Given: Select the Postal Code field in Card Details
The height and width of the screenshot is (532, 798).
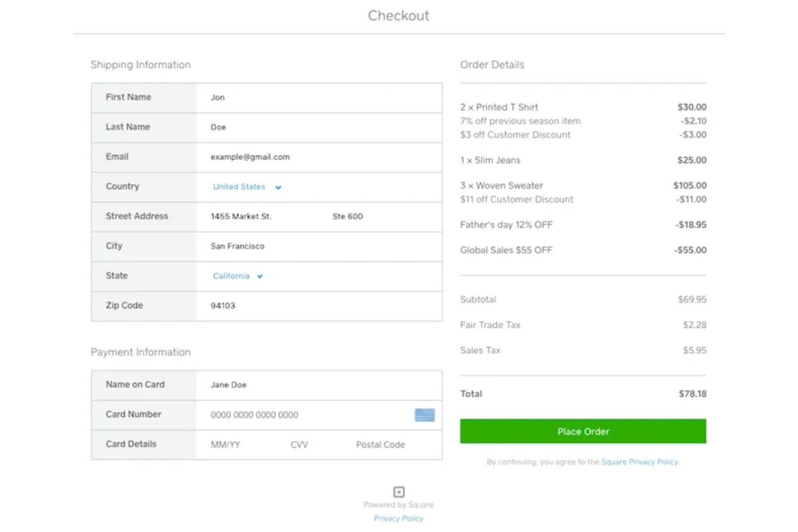Looking at the screenshot, I should (380, 445).
